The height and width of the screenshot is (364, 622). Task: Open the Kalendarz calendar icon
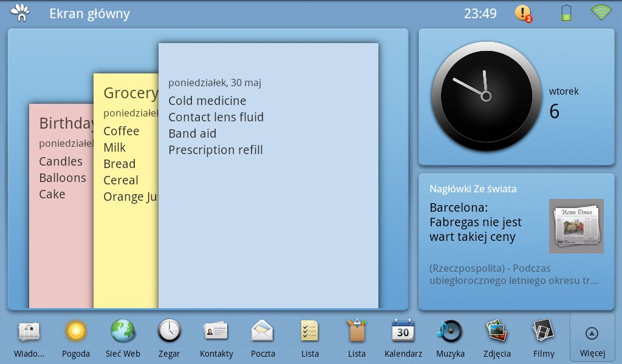click(403, 331)
